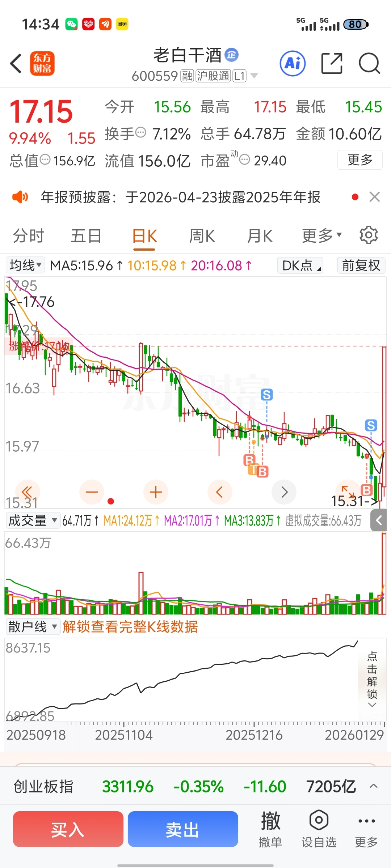Expand the index bar up chevron
This screenshot has width=391, height=868.
pos(374,786)
